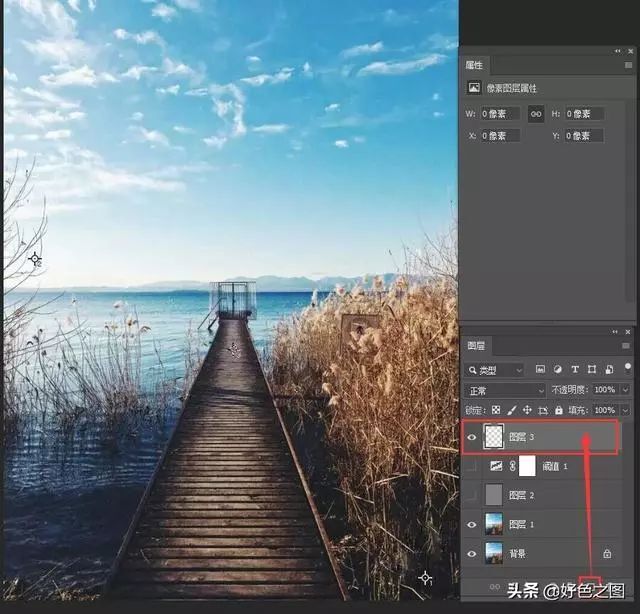This screenshot has width=640, height=614.
Task: Select the 图层 panel tab
Action: (477, 346)
